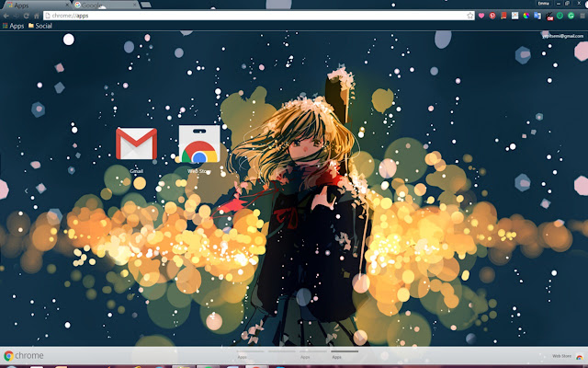The image size is (588, 368).
Task: Close the Apps tab
Action: [x=67, y=5]
